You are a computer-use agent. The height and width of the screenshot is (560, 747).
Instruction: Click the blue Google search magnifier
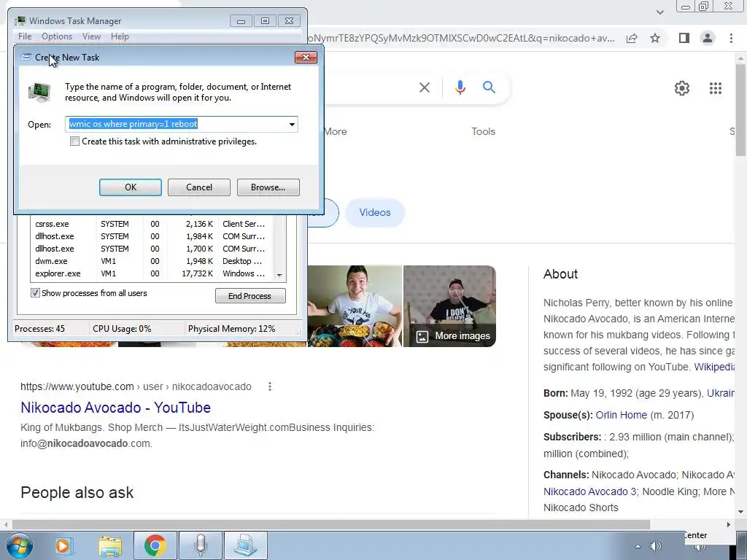point(489,87)
